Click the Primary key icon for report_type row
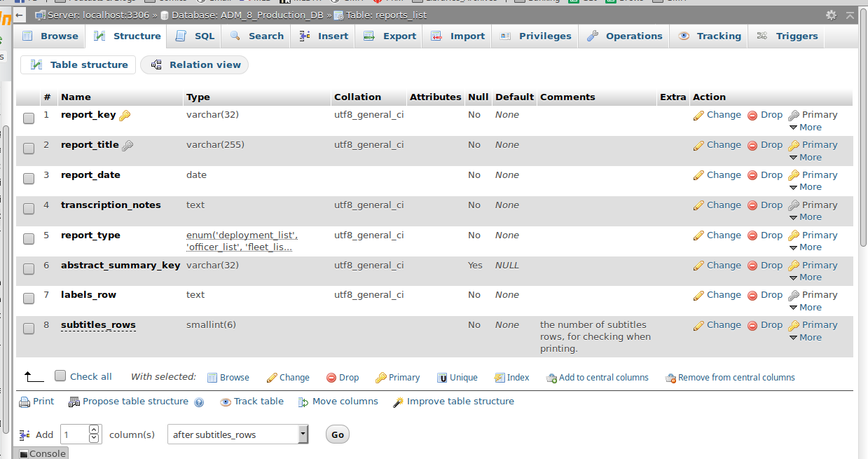The height and width of the screenshot is (459, 868). pyautogui.click(x=794, y=236)
